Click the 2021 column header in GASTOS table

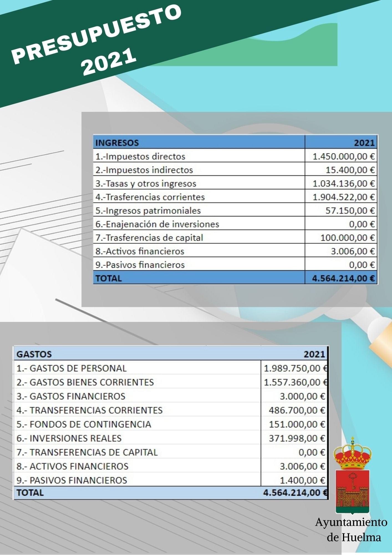tap(314, 354)
